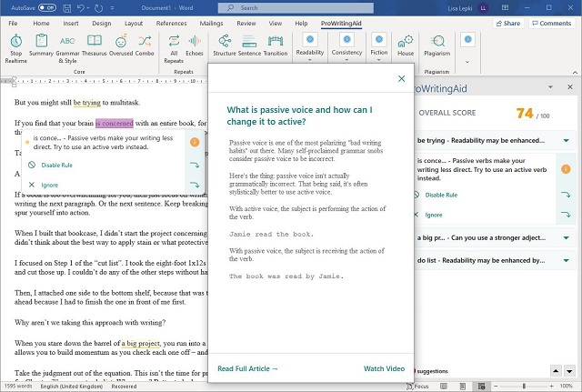
Task: Open the Lisa Lepki account menu
Action: click(x=467, y=8)
